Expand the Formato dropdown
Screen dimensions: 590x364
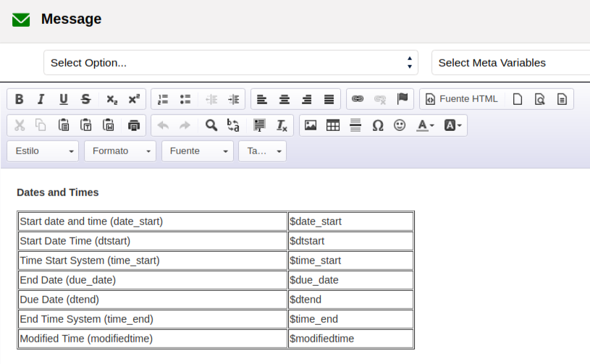point(119,151)
